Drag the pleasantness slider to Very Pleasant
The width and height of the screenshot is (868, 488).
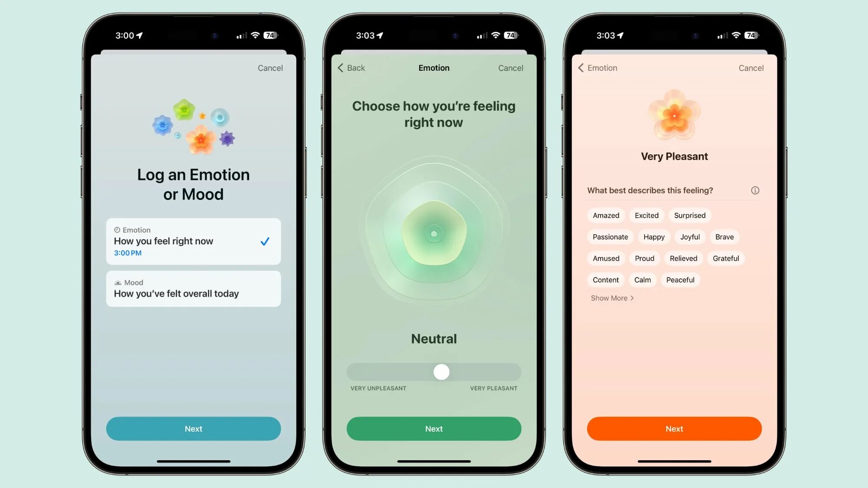pyautogui.click(x=513, y=371)
